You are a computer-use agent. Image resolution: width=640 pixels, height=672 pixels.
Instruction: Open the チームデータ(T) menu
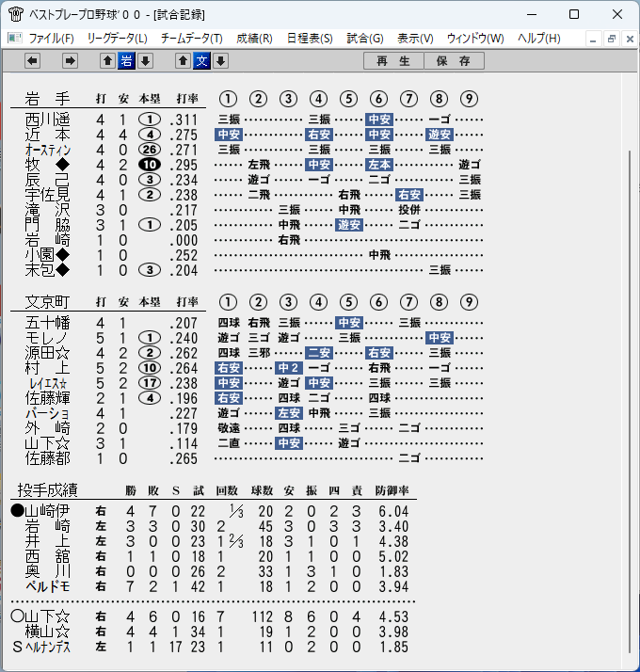[x=192, y=39]
